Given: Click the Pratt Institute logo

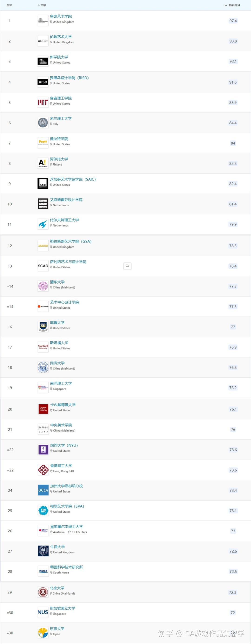Looking at the screenshot, I should (x=43, y=143).
